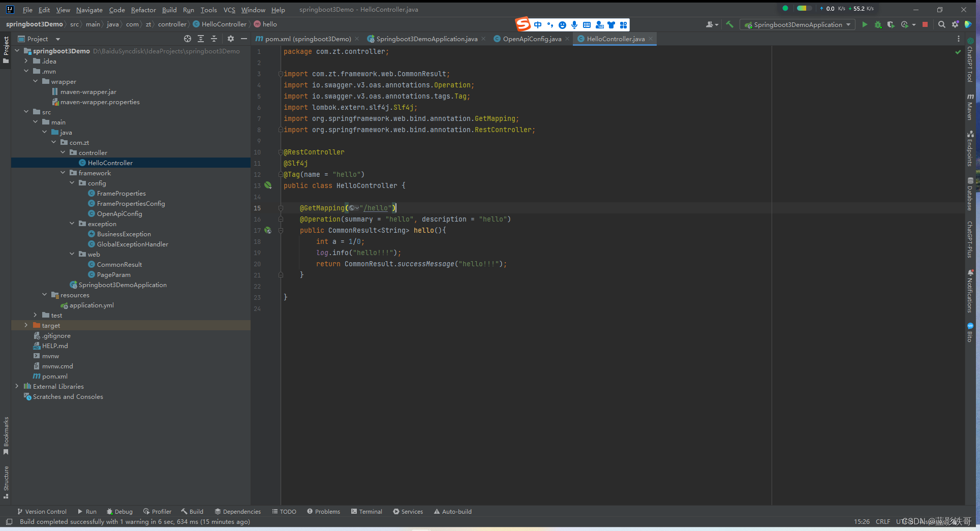Open the Services tool window
The height and width of the screenshot is (531, 980).
pyautogui.click(x=408, y=512)
